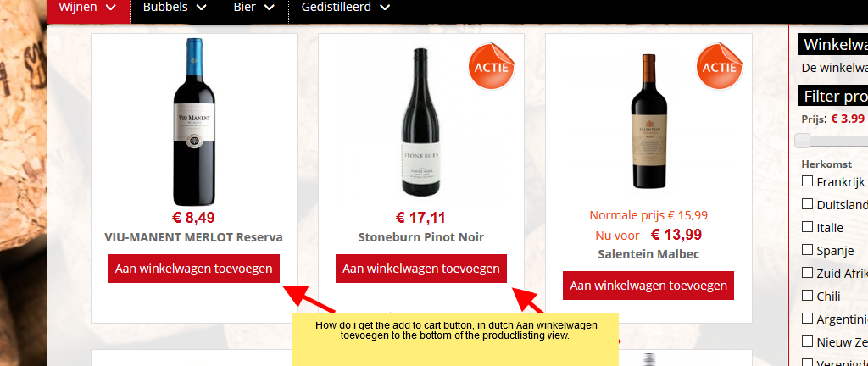The height and width of the screenshot is (366, 868).
Task: Tick the Spanje origin checkbox
Action: [x=808, y=251]
